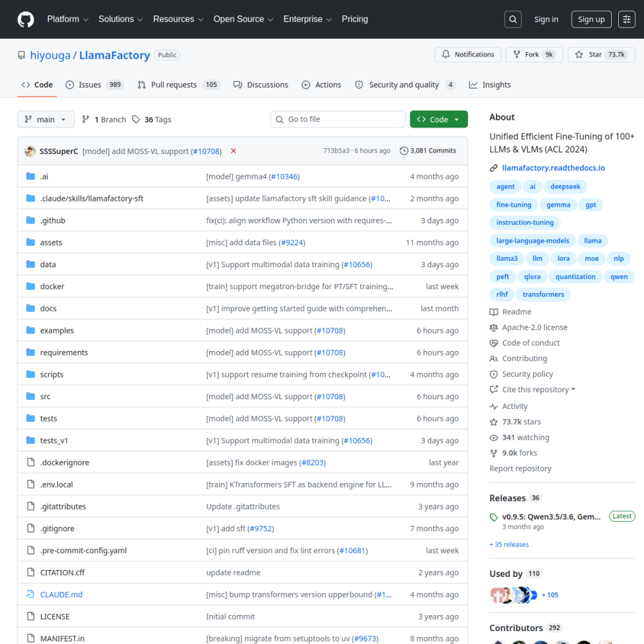Viewport: 644px width, 644px height.
Task: Click Sign in link
Action: [546, 19]
